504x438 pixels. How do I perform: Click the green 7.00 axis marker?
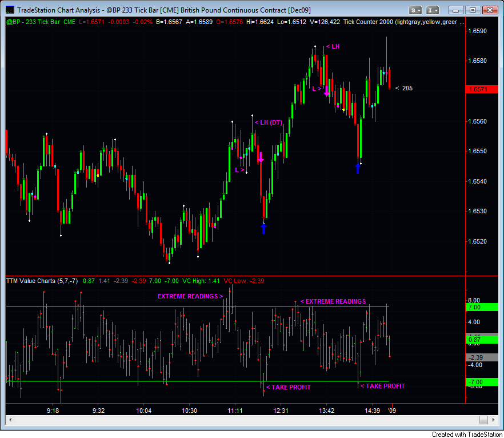pyautogui.click(x=482, y=307)
